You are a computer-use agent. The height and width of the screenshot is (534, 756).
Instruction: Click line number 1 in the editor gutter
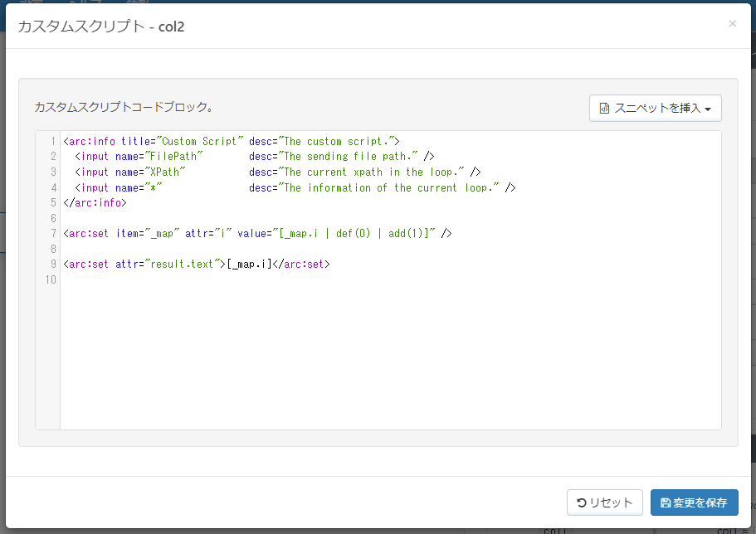coord(53,141)
